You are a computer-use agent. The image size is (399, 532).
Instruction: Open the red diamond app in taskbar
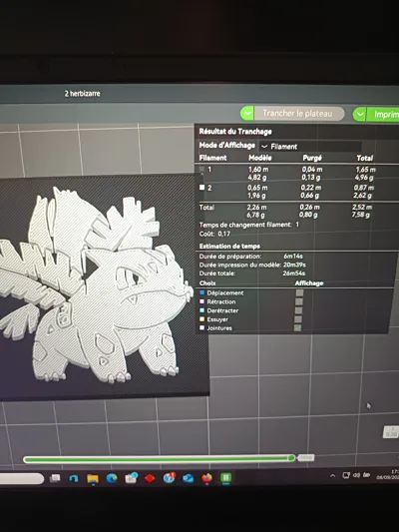150,478
